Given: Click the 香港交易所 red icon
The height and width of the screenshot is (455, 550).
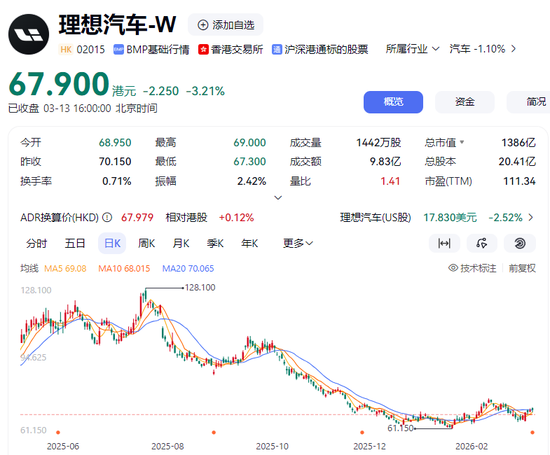Looking at the screenshot, I should tap(203, 49).
